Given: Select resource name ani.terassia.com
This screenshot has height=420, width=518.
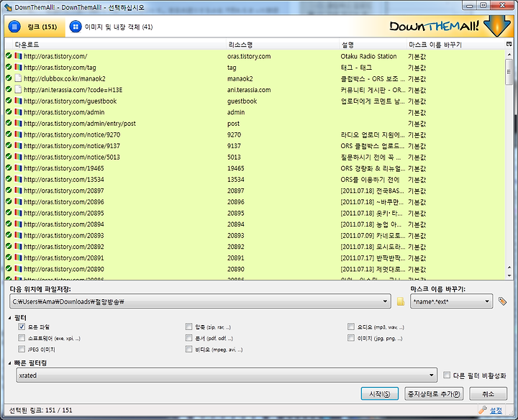Looking at the screenshot, I should [x=249, y=90].
